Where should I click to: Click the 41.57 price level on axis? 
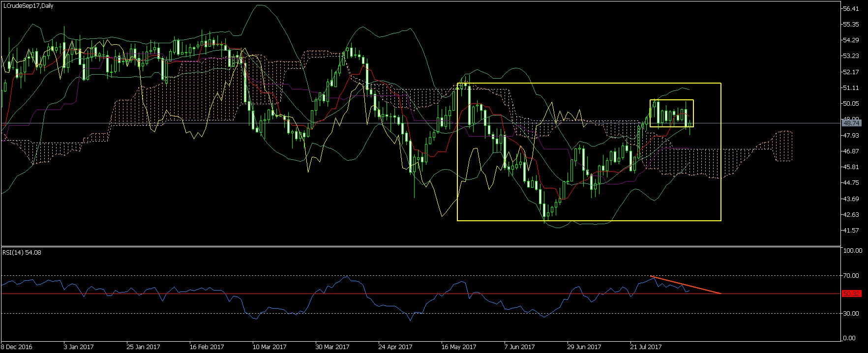851,230
